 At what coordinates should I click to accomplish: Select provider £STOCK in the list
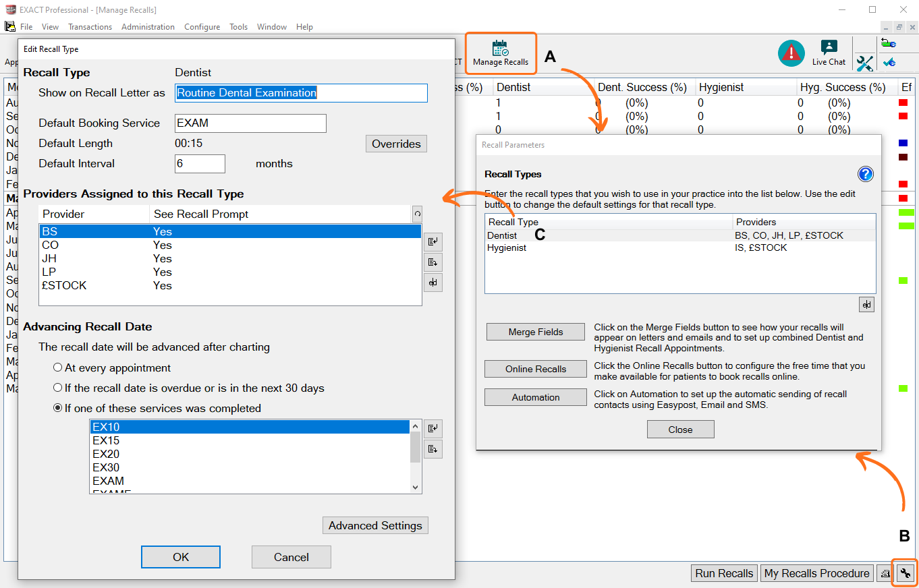tap(229, 286)
